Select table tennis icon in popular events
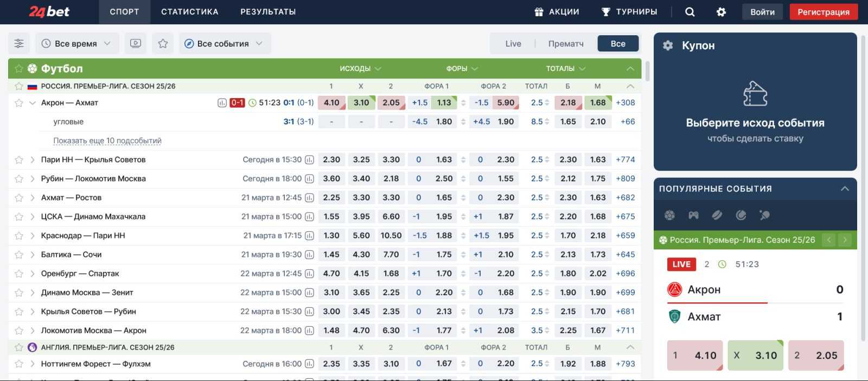The width and height of the screenshot is (868, 381). [765, 215]
